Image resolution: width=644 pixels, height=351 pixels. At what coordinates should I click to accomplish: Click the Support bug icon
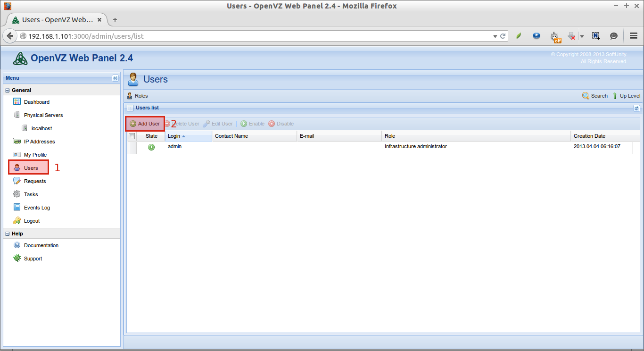tap(17, 258)
